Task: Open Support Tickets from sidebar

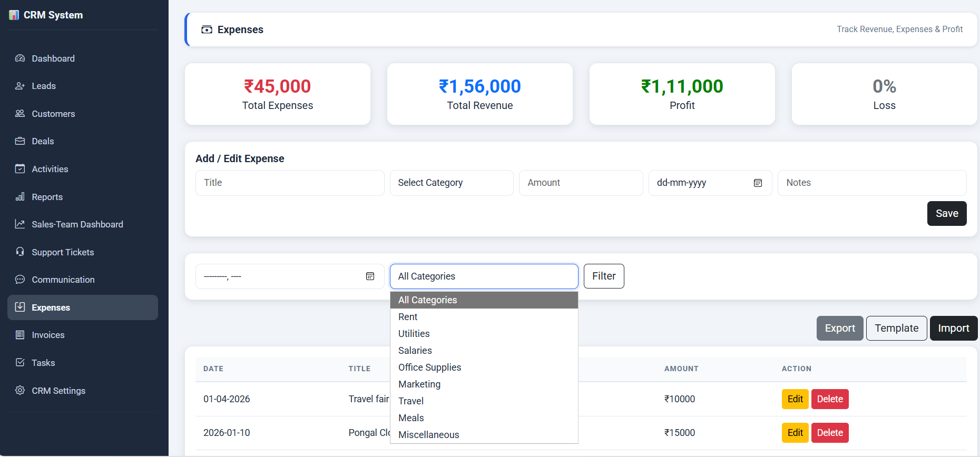Action: [83, 252]
